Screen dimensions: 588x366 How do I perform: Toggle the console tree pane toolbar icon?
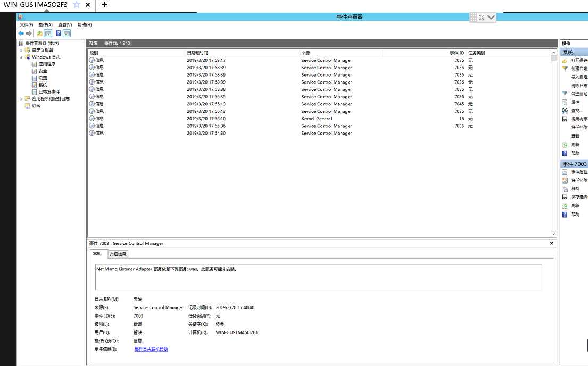pyautogui.click(x=48, y=34)
